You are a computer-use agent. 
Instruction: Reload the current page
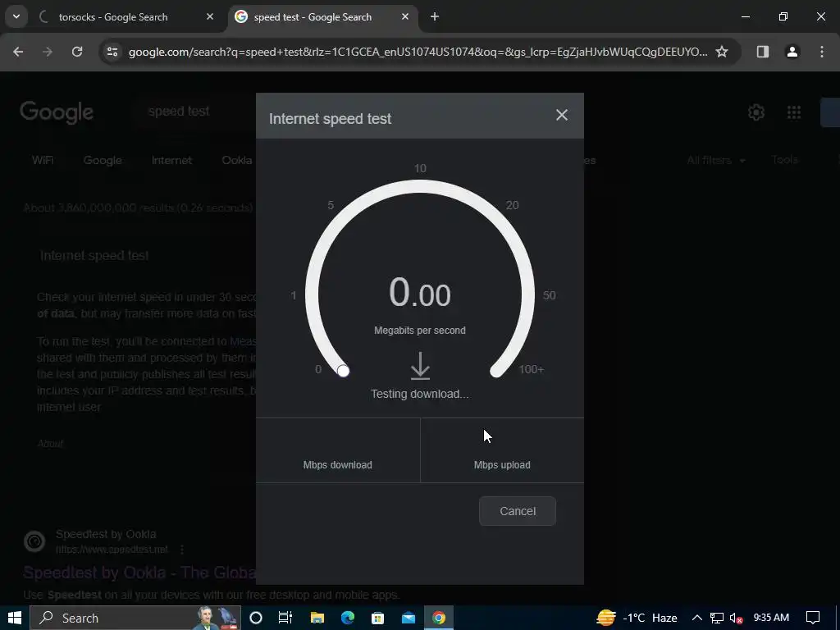[77, 52]
